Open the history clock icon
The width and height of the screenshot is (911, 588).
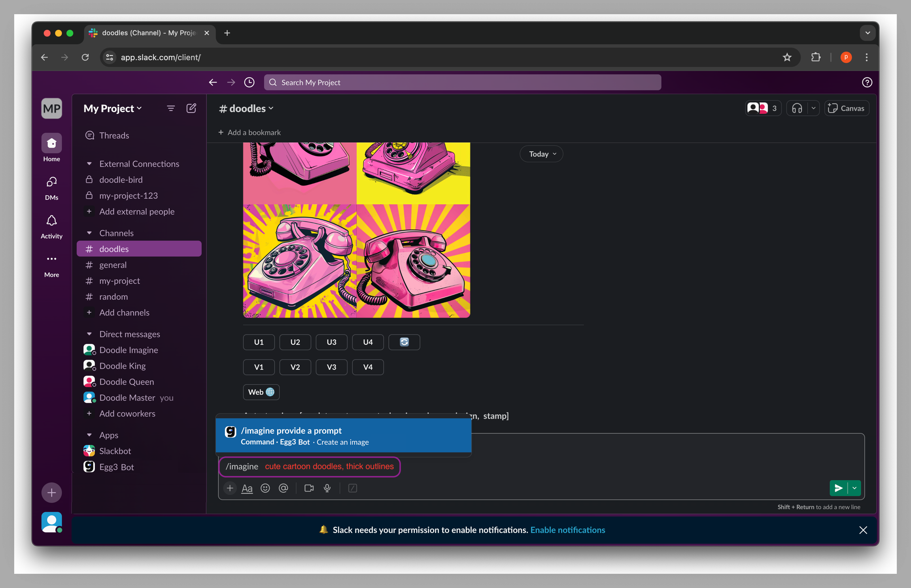249,82
